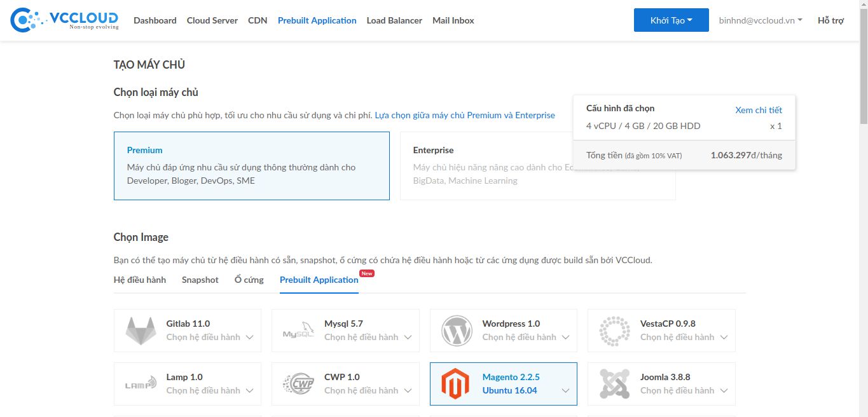The width and height of the screenshot is (868, 417).
Task: Open the binhnd@vccloud.vn account menu
Action: 761,20
